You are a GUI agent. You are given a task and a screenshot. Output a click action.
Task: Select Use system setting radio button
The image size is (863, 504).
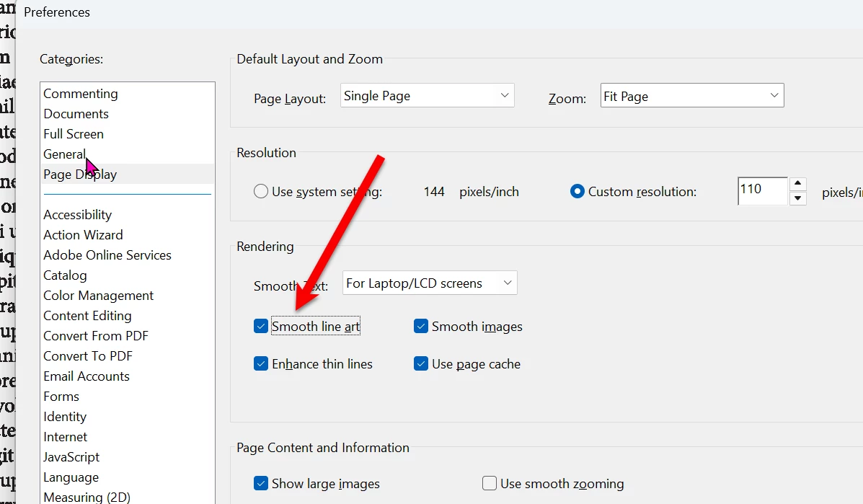(x=261, y=192)
